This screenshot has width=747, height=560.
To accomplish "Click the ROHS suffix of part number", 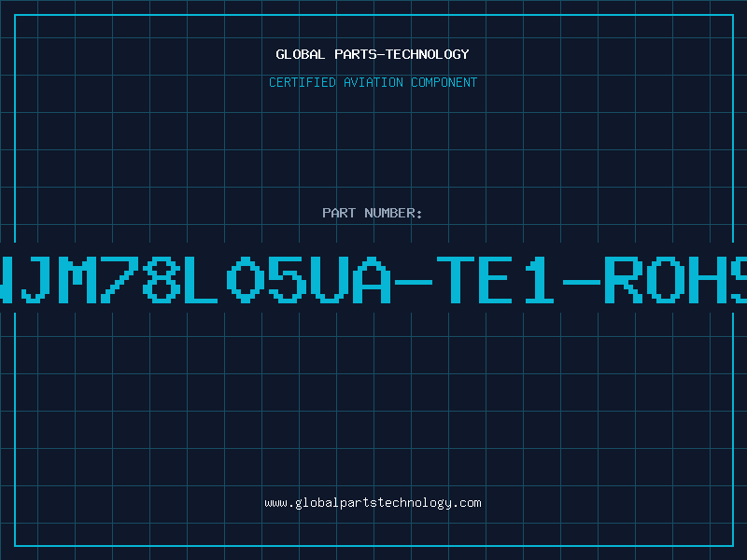I will [x=675, y=279].
